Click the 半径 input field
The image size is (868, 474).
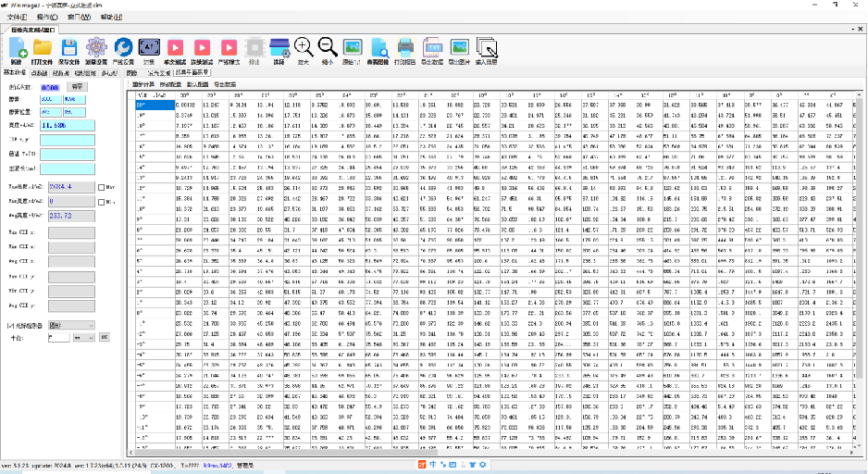coord(58,337)
